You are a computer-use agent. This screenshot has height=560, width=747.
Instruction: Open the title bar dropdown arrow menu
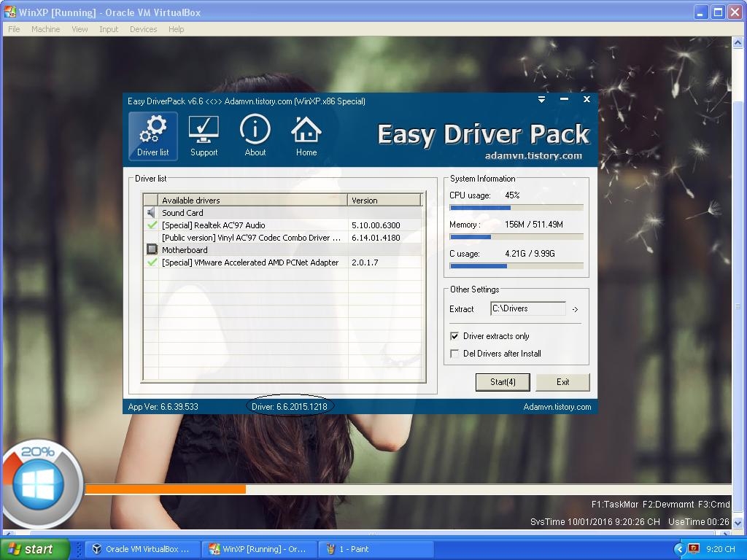tap(541, 100)
